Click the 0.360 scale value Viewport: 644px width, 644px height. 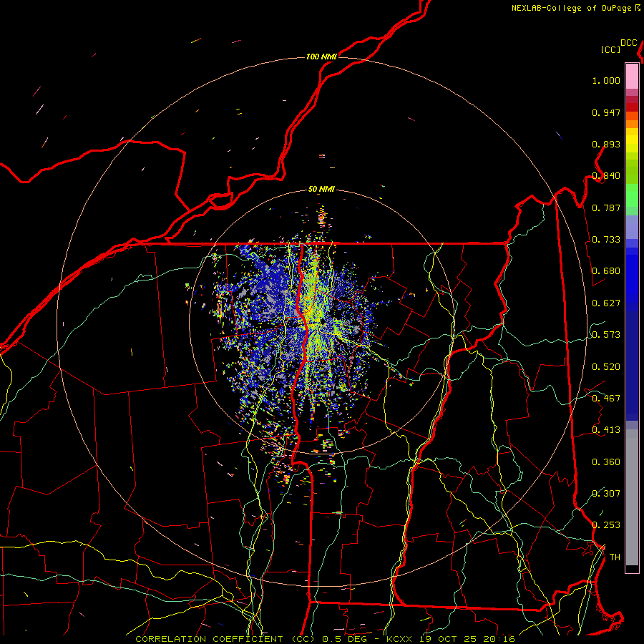tap(606, 462)
